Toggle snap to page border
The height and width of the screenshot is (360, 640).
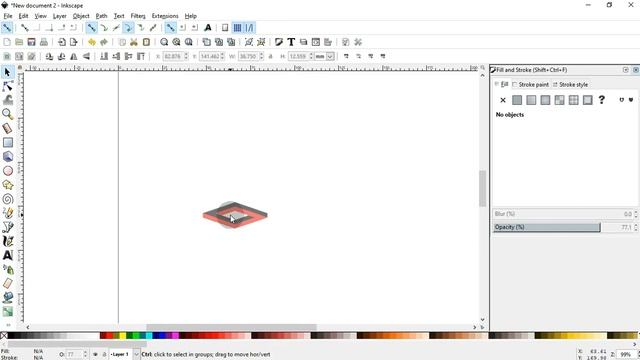point(225,28)
